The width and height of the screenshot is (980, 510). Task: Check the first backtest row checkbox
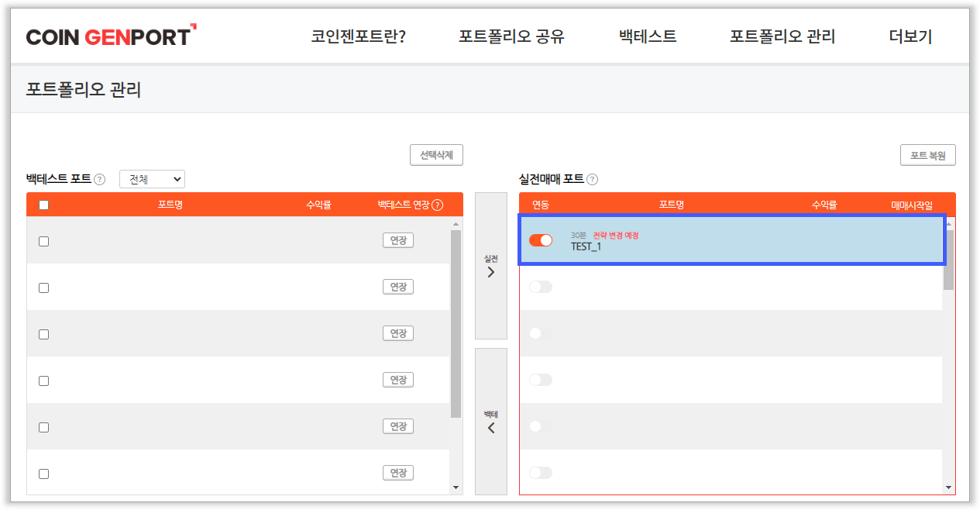[43, 241]
